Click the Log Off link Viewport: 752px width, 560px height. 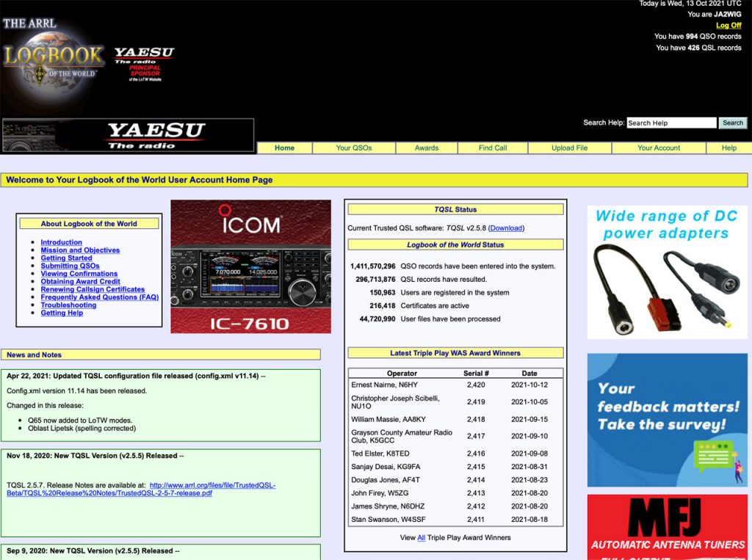(x=728, y=26)
